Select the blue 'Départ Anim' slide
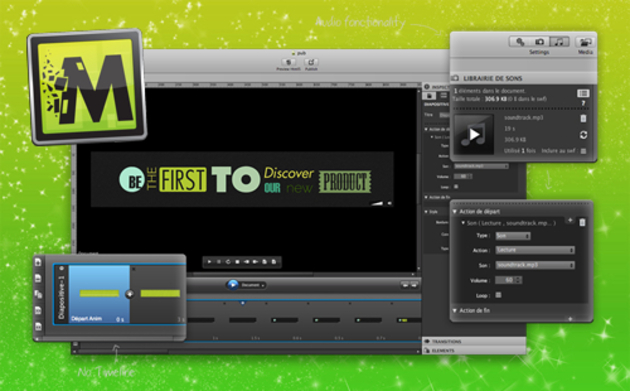630x391 pixels. pyautogui.click(x=99, y=294)
